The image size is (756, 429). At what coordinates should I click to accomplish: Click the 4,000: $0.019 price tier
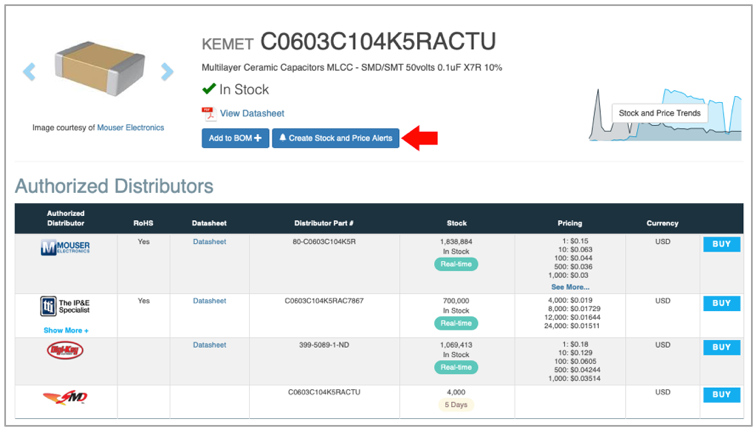570,300
